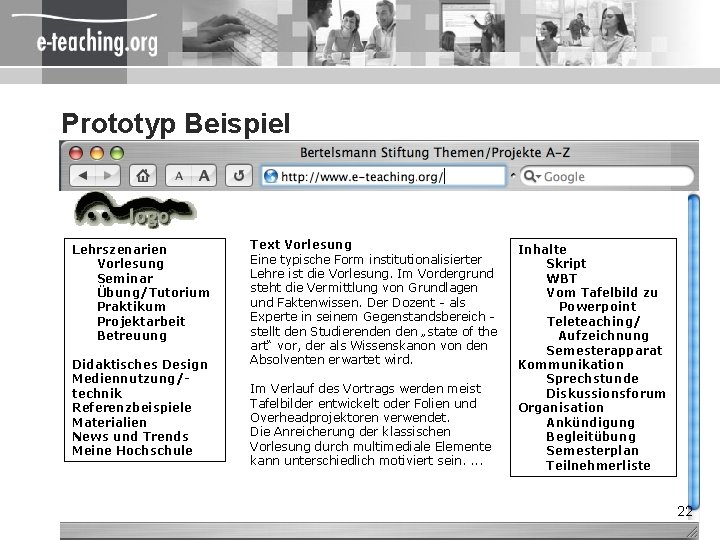This screenshot has height=540, width=720.
Task: Click the squirrel logo image
Action: coord(134,210)
